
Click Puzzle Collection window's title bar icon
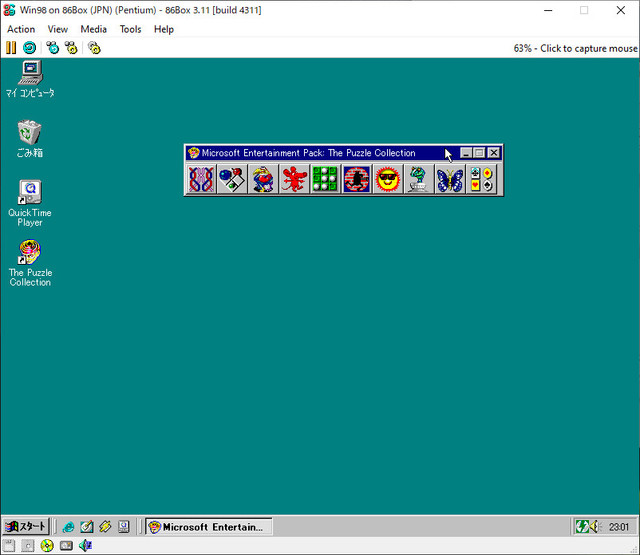[x=193, y=153]
